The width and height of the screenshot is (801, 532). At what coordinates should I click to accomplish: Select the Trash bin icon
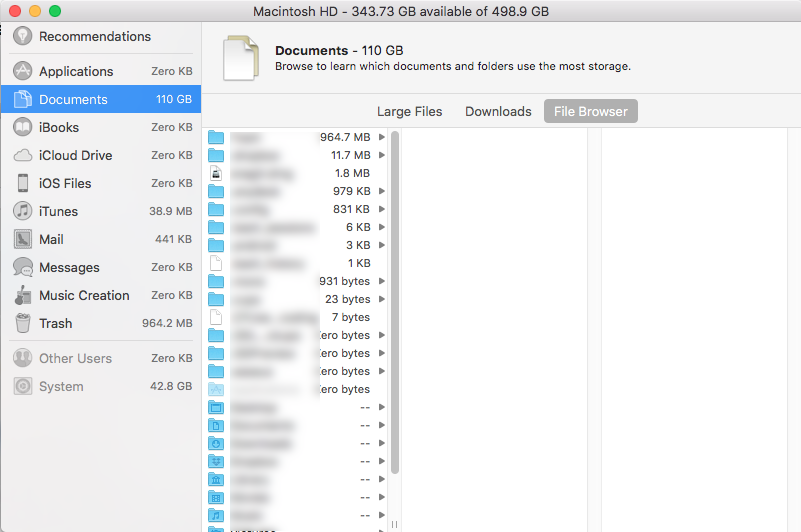click(22, 323)
